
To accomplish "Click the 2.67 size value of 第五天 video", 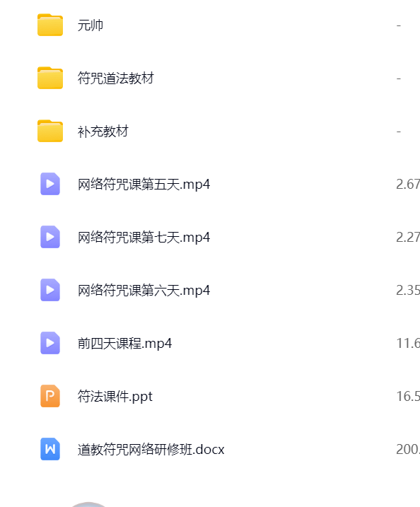I will [x=408, y=185].
